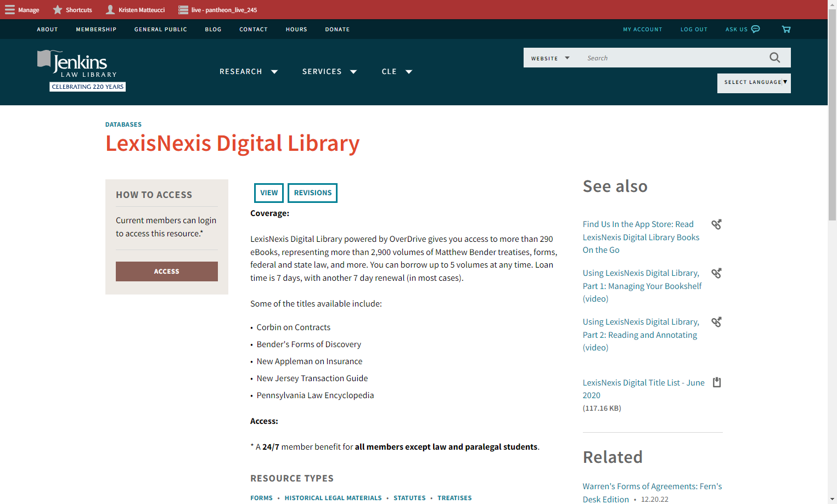837x504 pixels.
Task: Click into the Search input field
Action: [x=672, y=58]
